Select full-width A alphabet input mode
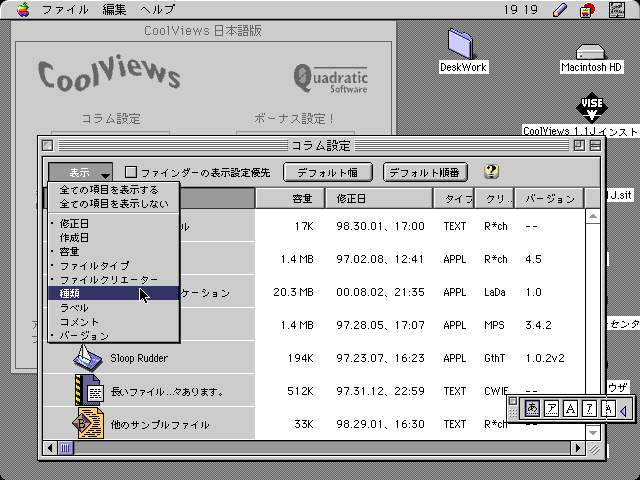 click(570, 408)
